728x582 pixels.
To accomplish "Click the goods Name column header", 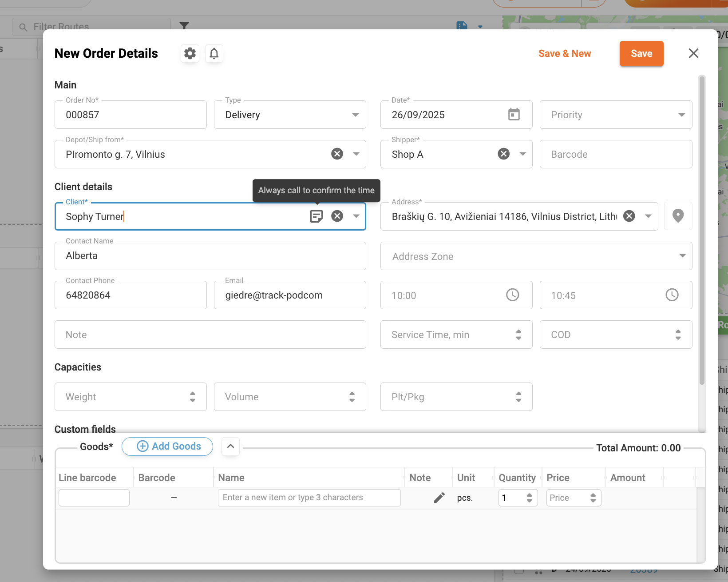I will tap(231, 478).
